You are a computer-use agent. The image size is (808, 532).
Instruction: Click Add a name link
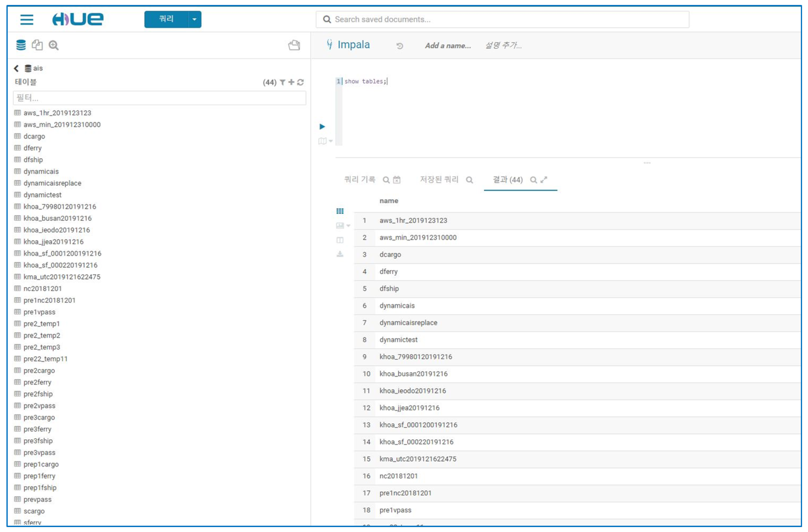coord(448,46)
